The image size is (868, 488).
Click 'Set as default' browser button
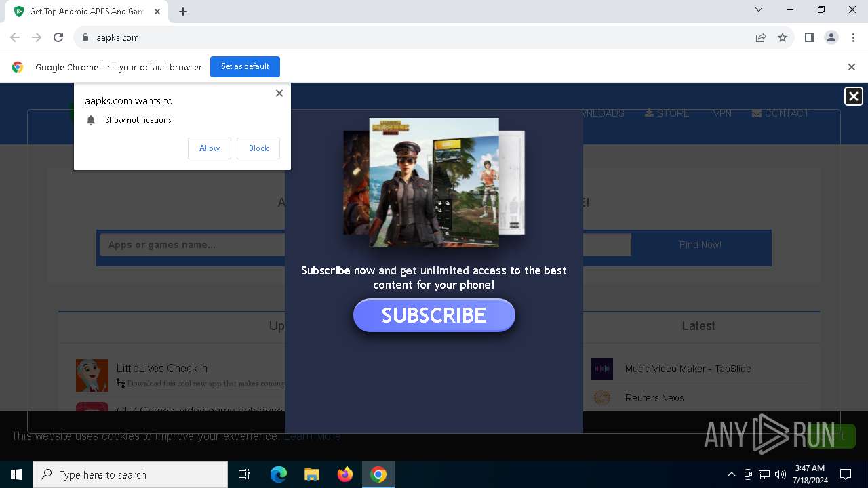[x=245, y=66]
